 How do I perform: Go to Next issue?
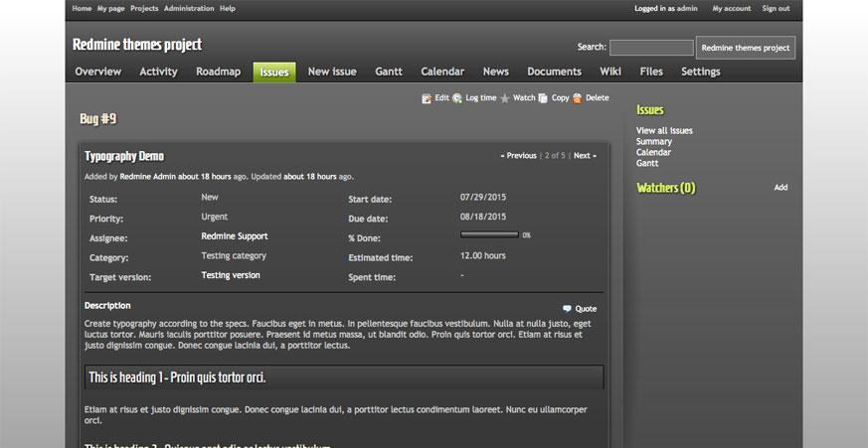[x=585, y=156]
